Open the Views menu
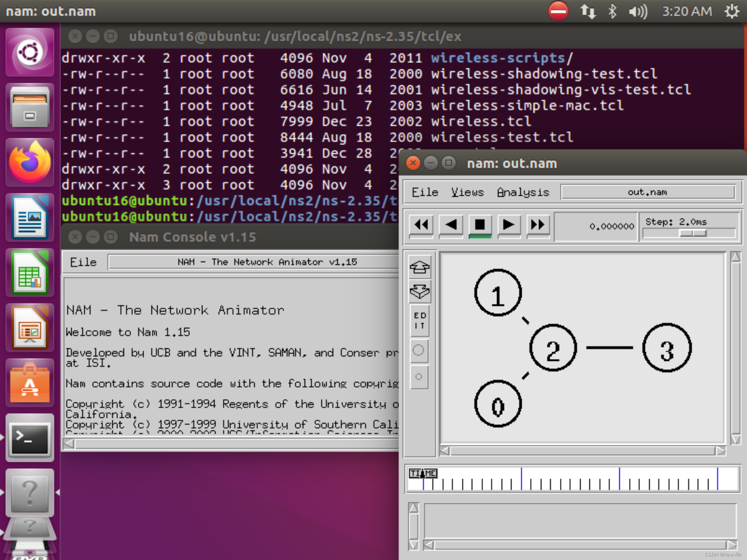Image resolution: width=747 pixels, height=560 pixels. coord(467,192)
